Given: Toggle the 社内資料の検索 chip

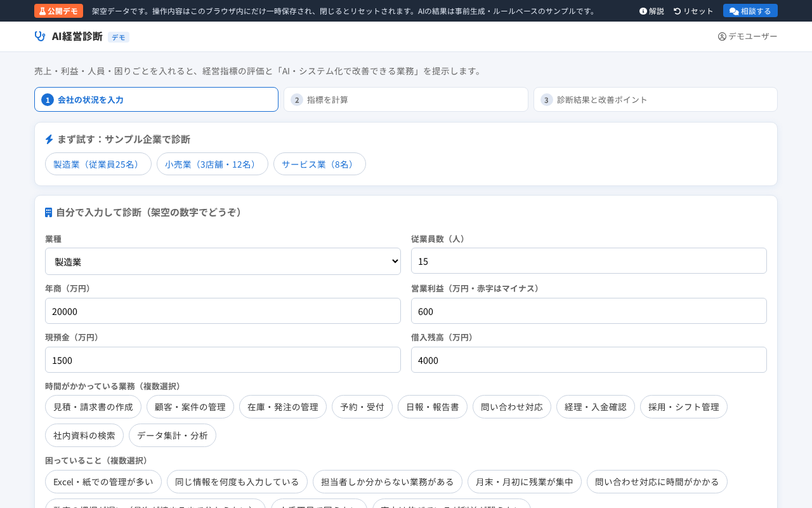Looking at the screenshot, I should [x=84, y=436].
